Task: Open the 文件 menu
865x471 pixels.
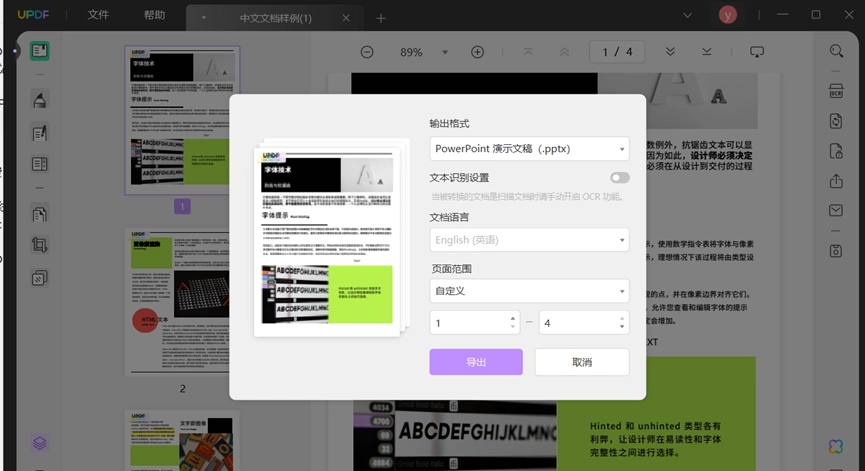Action: pyautogui.click(x=98, y=15)
